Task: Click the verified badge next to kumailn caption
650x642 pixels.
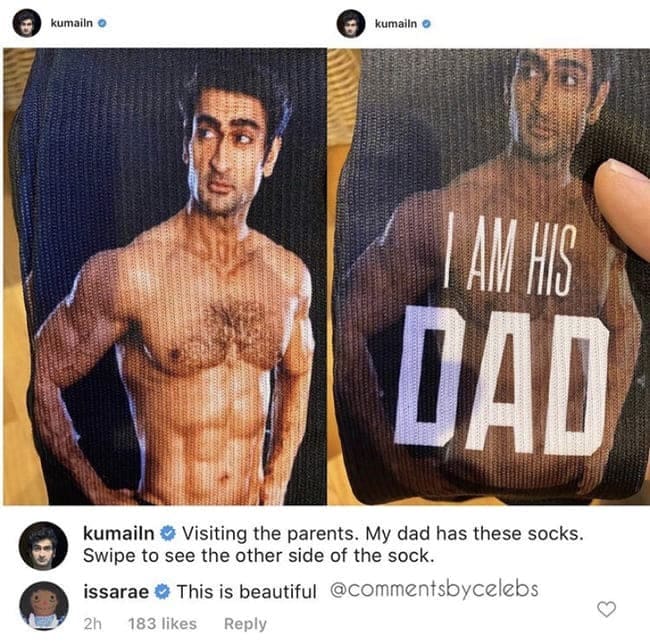Action: click(168, 533)
